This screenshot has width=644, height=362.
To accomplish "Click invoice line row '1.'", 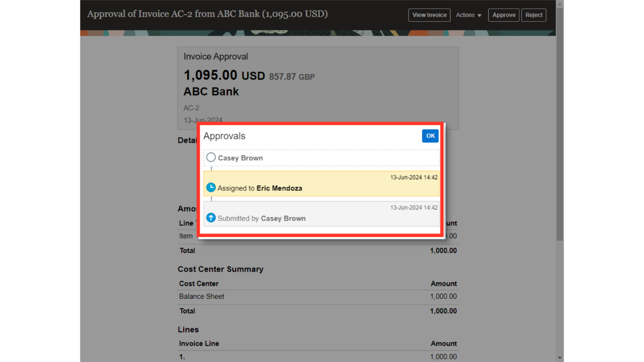I will pyautogui.click(x=318, y=357).
